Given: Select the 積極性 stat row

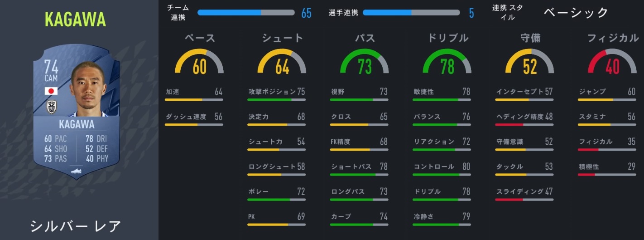Looking at the screenshot, I should click(606, 167).
